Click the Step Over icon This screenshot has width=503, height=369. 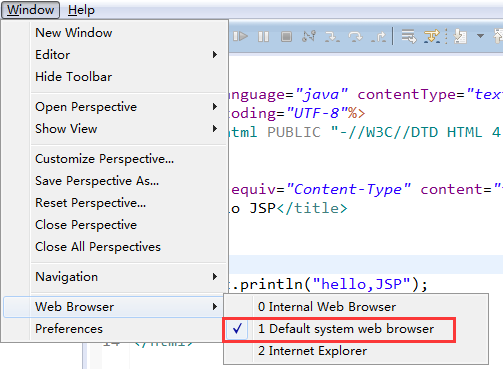click(x=355, y=37)
